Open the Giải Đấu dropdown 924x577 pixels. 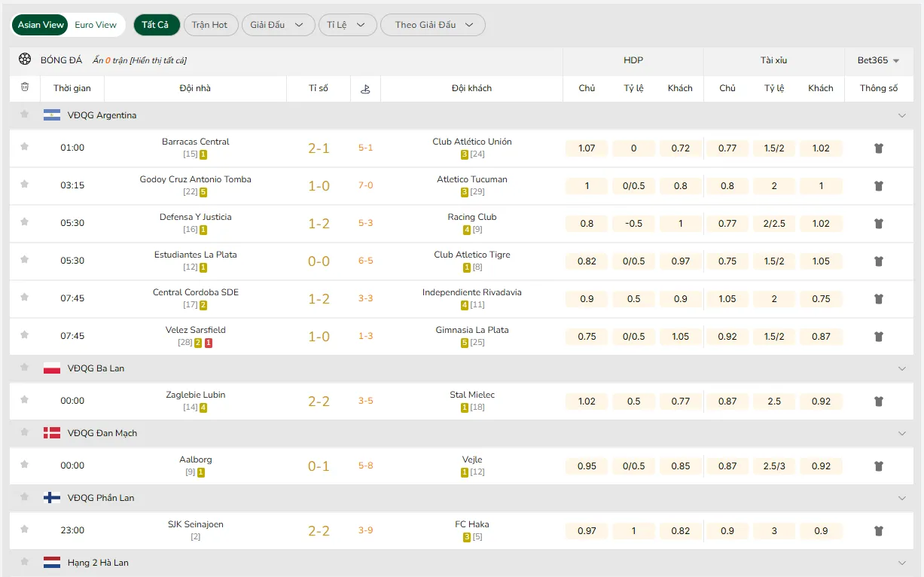pyautogui.click(x=278, y=25)
